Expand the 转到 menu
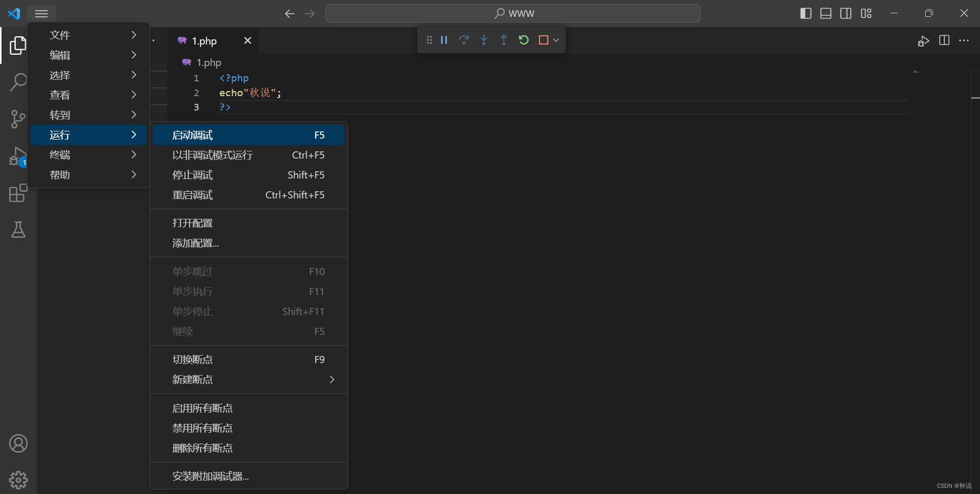The width and height of the screenshot is (980, 494). coord(89,115)
